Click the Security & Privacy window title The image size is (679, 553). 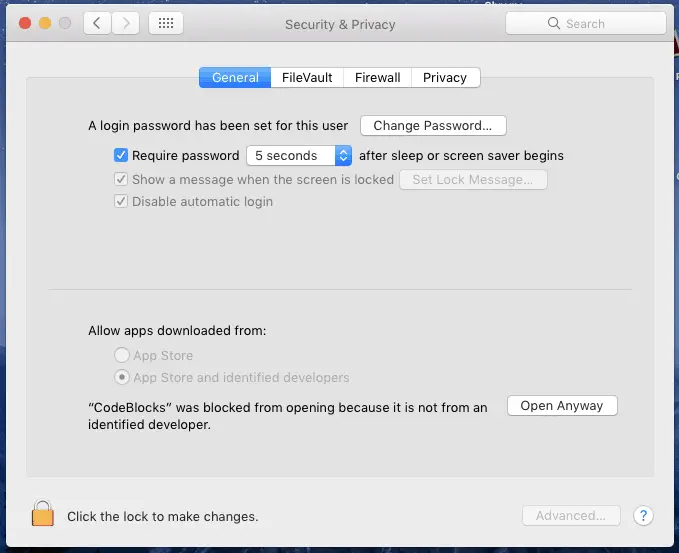click(x=340, y=24)
